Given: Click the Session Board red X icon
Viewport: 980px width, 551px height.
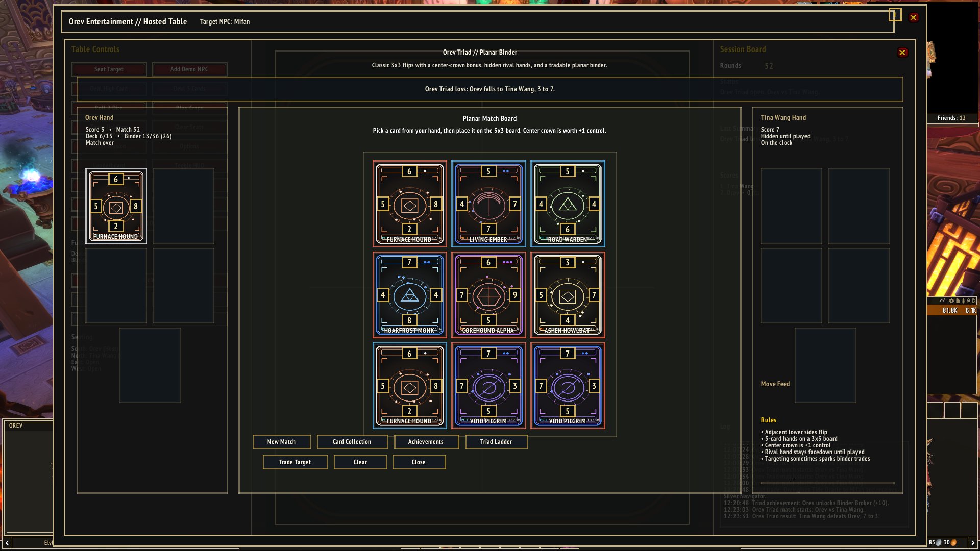Looking at the screenshot, I should [902, 53].
